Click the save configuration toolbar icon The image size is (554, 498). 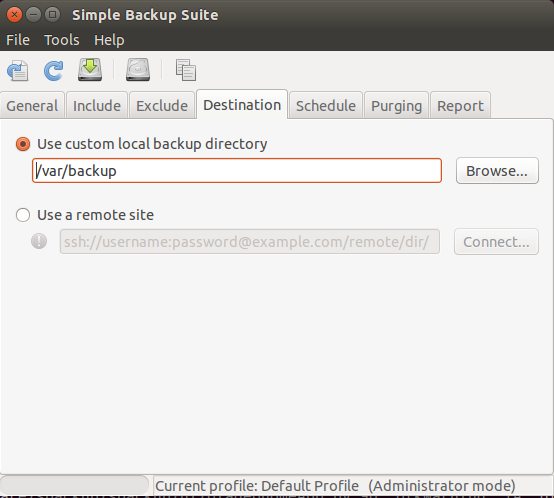click(18, 70)
